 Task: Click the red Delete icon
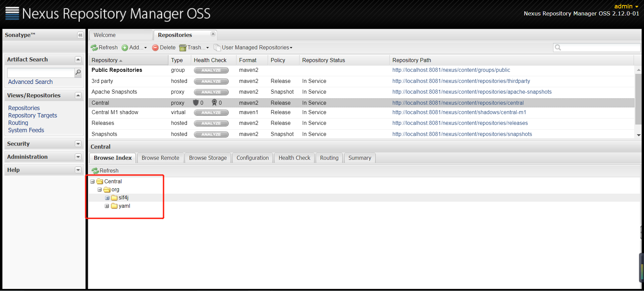(x=155, y=48)
